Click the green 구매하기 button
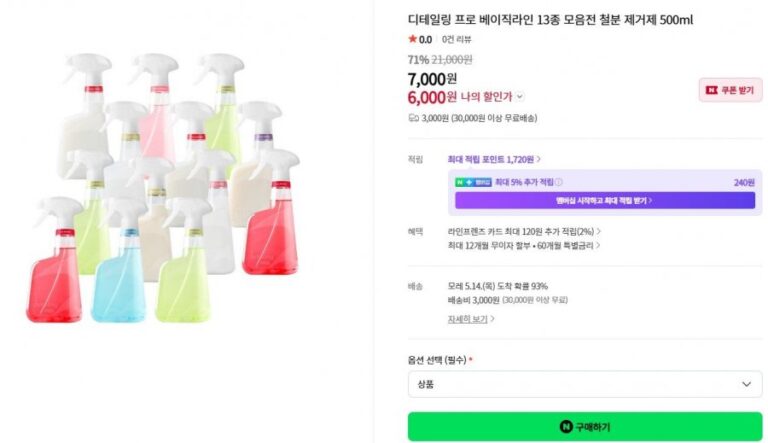 585,427
